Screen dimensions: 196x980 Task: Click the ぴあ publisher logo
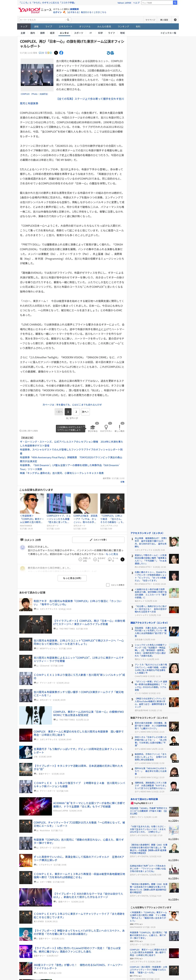click(x=110, y=53)
